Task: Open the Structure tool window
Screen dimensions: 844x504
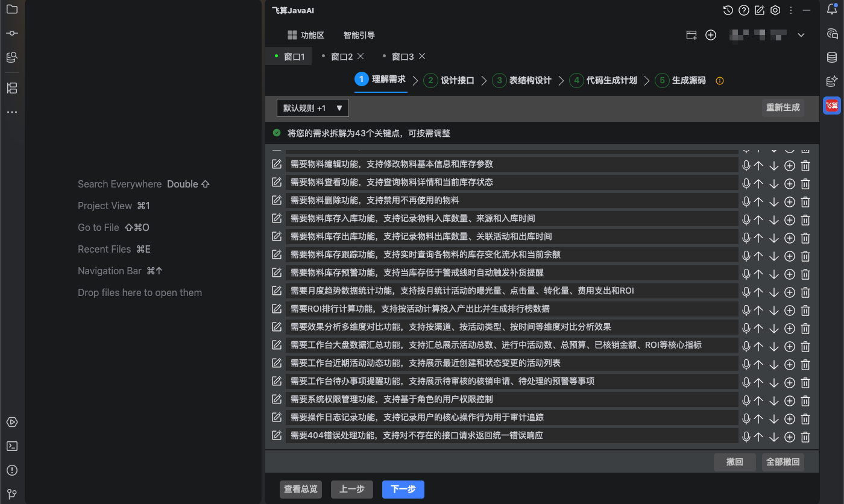Action: [11, 88]
